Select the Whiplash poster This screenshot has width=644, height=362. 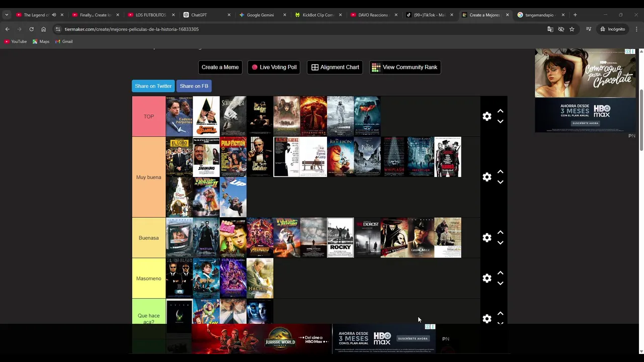click(x=394, y=157)
